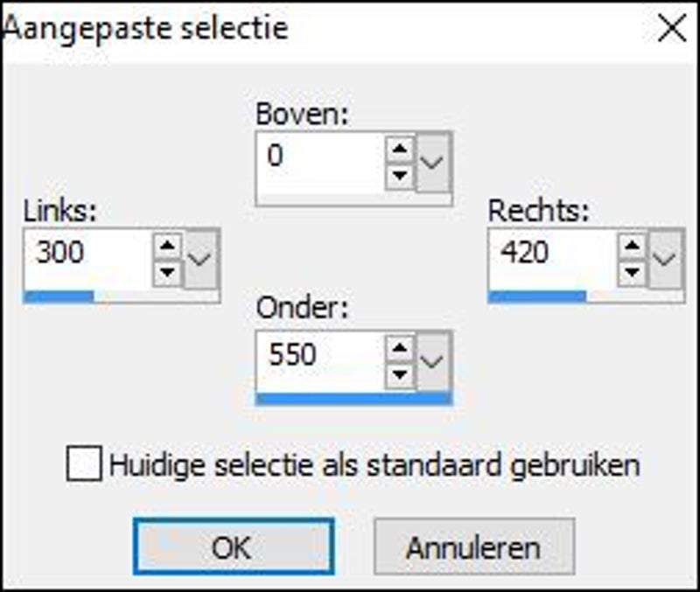Decrease the Rechts value with down arrow
This screenshot has height=592, width=700.
point(631,269)
